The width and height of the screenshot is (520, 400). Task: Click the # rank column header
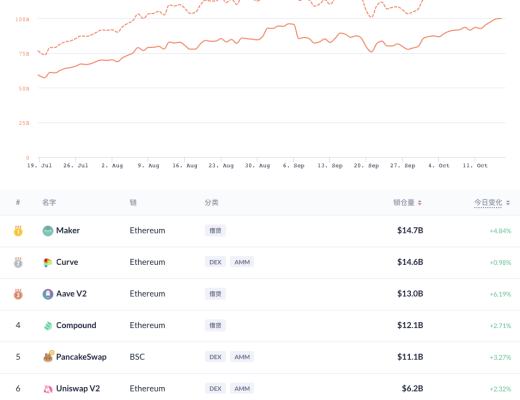tap(18, 202)
